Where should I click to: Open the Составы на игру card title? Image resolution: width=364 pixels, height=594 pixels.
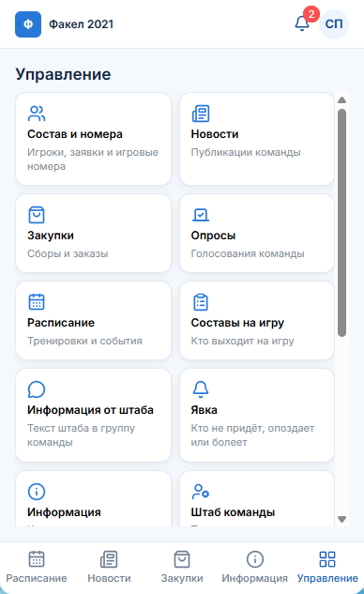(x=237, y=323)
